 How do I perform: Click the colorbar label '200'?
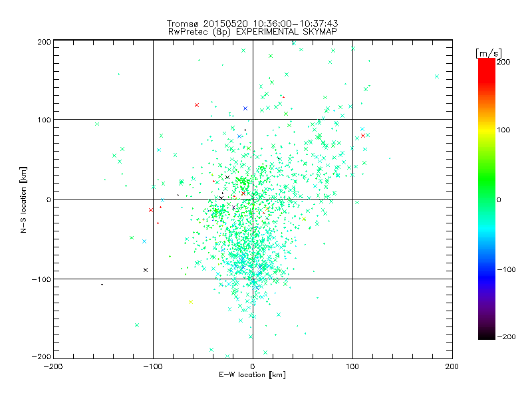click(x=503, y=62)
